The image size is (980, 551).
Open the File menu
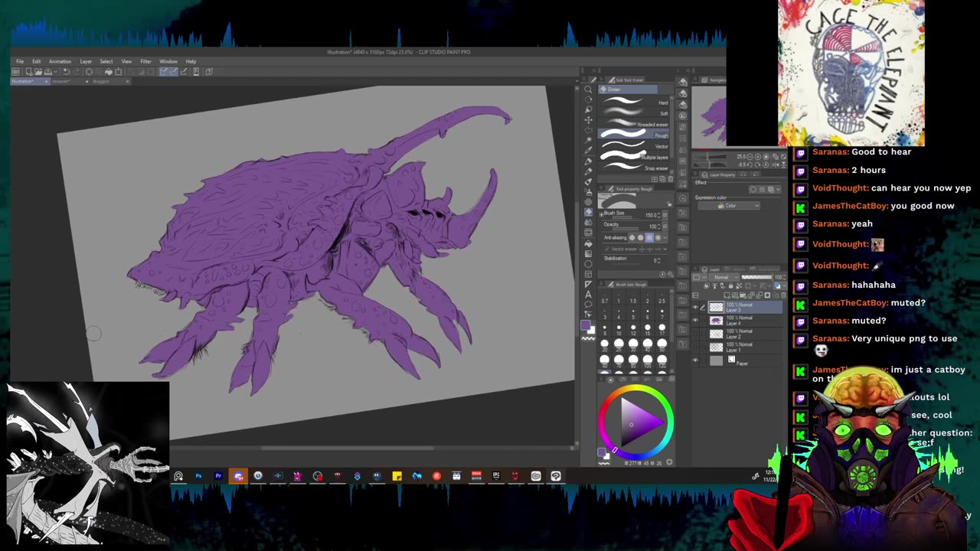[x=20, y=61]
